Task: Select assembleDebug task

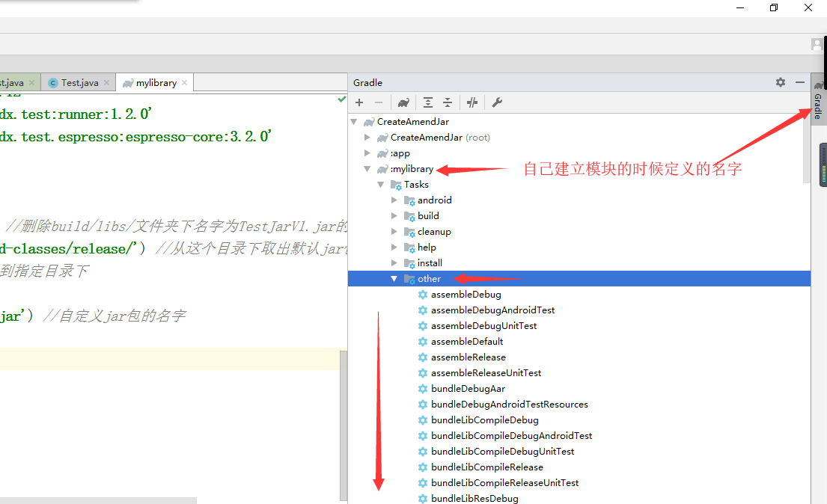Action: point(466,295)
